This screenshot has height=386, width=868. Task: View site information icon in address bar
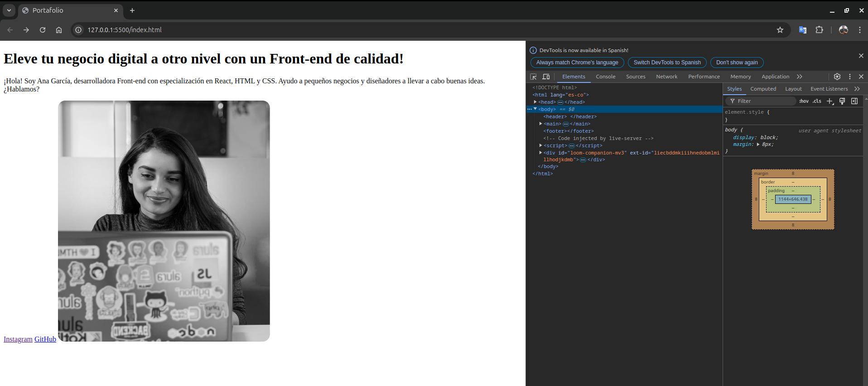coord(78,30)
